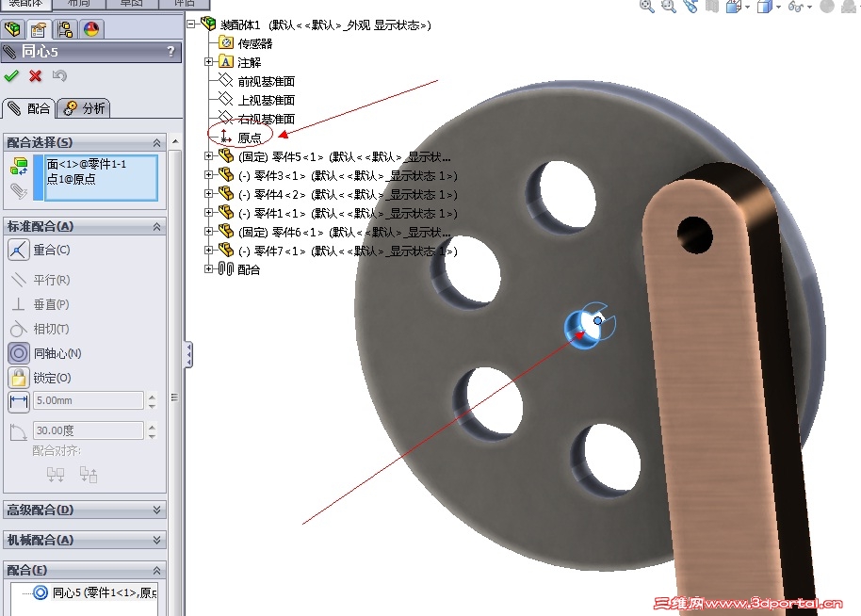The height and width of the screenshot is (616, 861).
Task: Select the 原点 origin in tree
Action: coord(240,138)
